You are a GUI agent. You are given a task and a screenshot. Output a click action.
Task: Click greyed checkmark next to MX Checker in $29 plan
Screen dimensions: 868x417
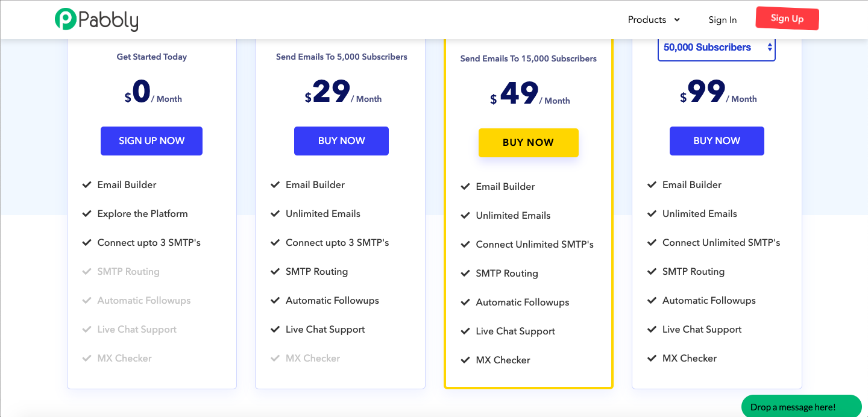tap(275, 358)
